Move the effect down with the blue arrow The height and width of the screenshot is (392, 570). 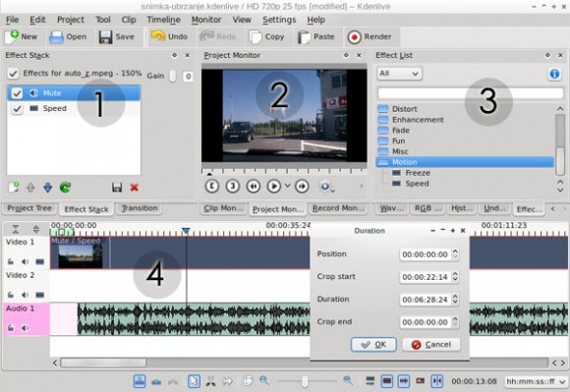pos(47,188)
